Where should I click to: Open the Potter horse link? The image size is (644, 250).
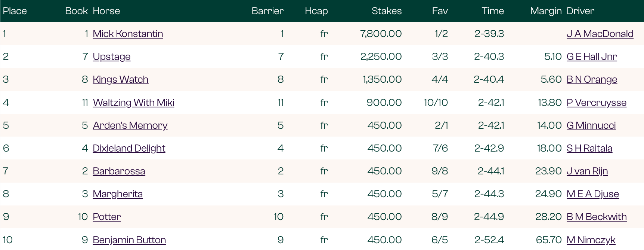click(x=106, y=217)
